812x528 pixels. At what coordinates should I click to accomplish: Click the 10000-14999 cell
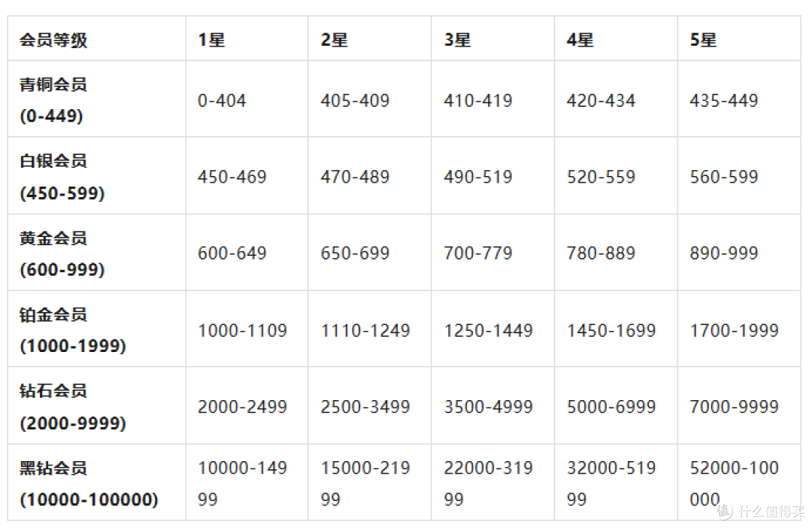click(x=247, y=482)
